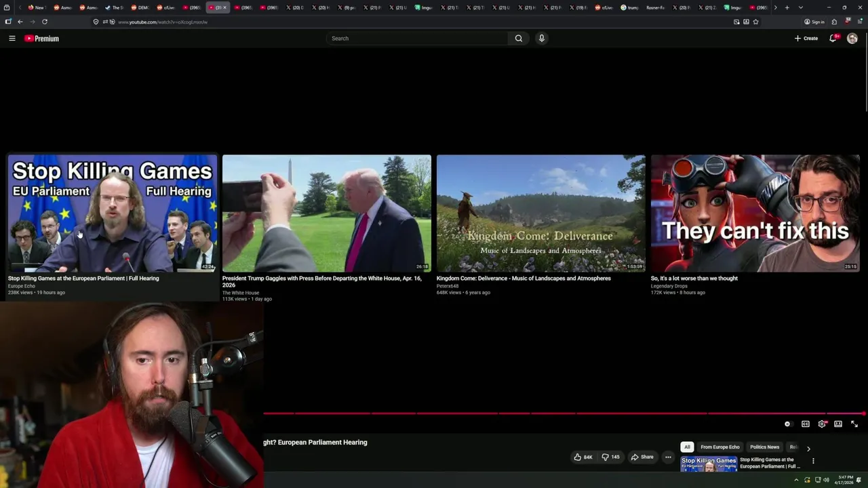The width and height of the screenshot is (868, 488).
Task: Click the 'European Parliament Hearing' video title
Action: coord(315,443)
